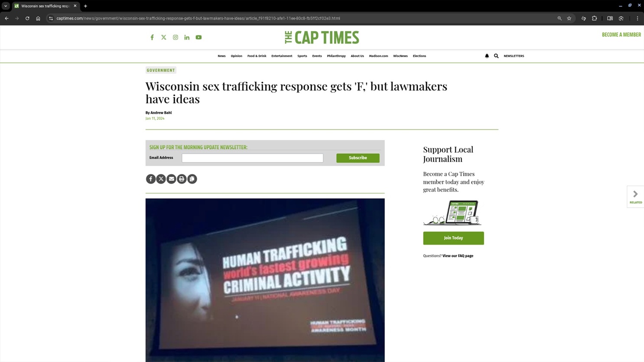Viewport: 644px width, 362px height.
Task: Share the article on Facebook using the round icon
Action: tap(150, 179)
